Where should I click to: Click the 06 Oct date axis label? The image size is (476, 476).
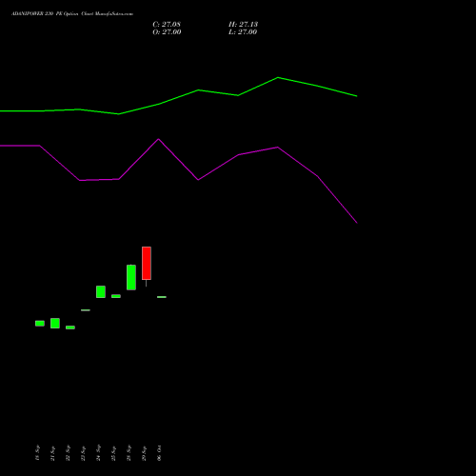click(159, 453)
